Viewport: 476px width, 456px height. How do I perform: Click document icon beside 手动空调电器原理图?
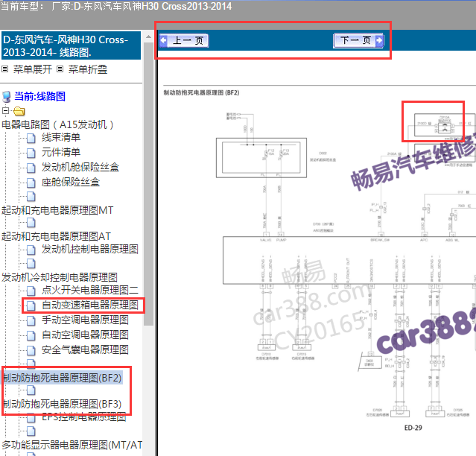31,320
